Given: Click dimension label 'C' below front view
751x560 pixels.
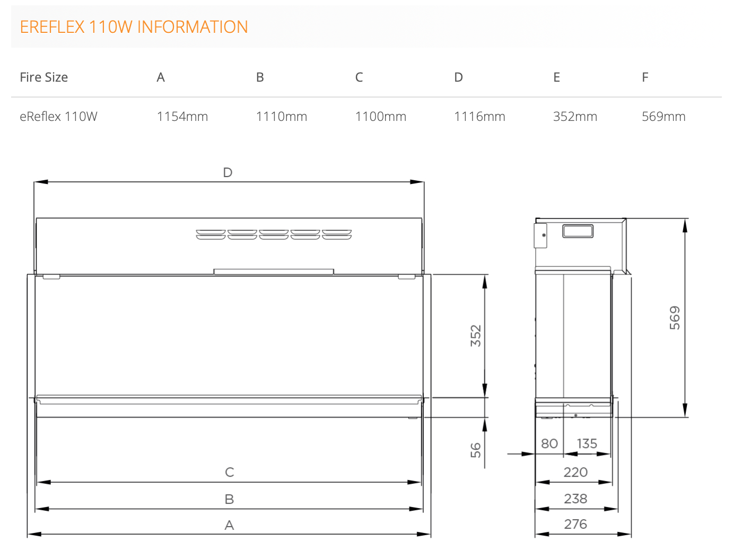Looking at the screenshot, I should [229, 472].
